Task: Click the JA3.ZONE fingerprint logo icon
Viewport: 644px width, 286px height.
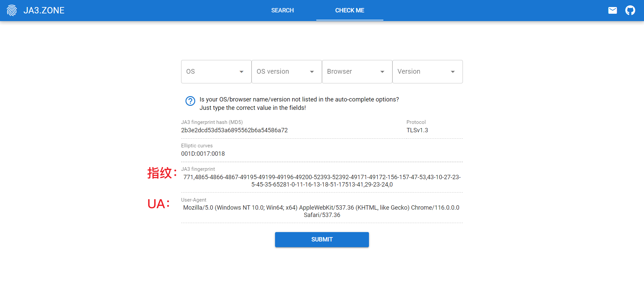Action: click(12, 10)
